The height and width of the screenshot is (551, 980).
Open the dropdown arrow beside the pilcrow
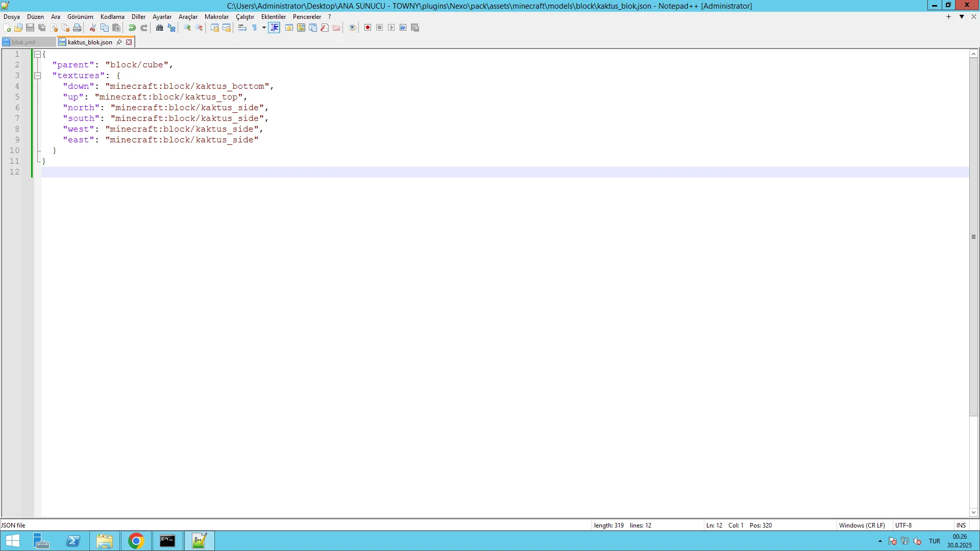[264, 28]
